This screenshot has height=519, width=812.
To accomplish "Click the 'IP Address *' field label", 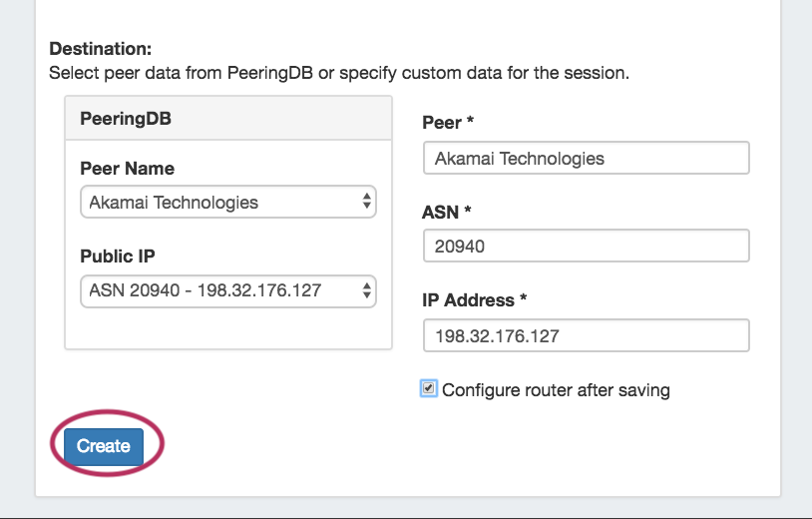I will point(474,299).
